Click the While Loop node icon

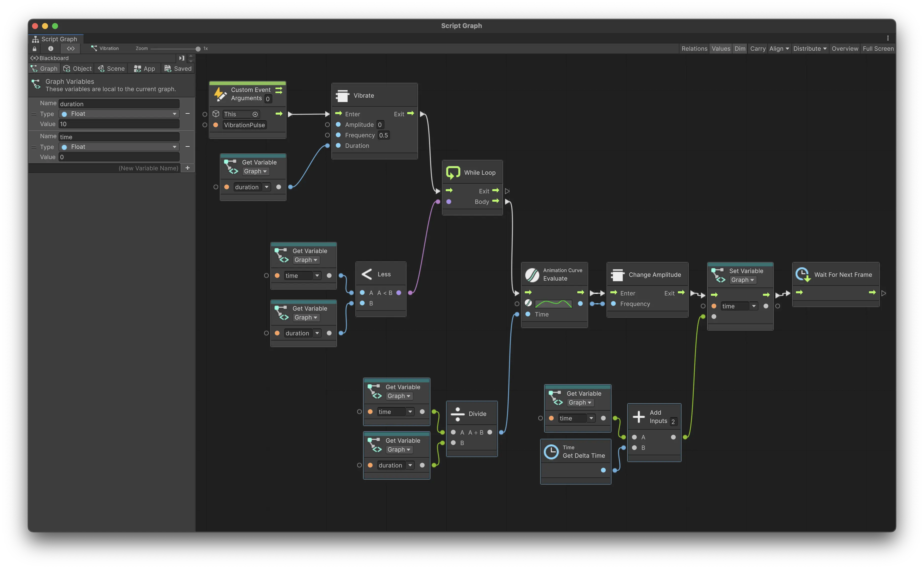[x=453, y=172]
